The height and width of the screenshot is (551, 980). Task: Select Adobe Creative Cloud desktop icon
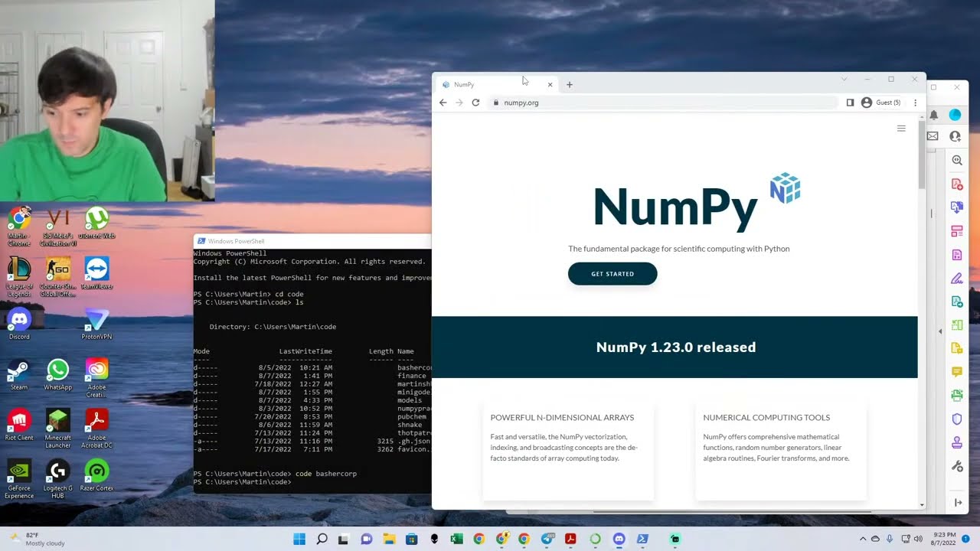tap(96, 378)
